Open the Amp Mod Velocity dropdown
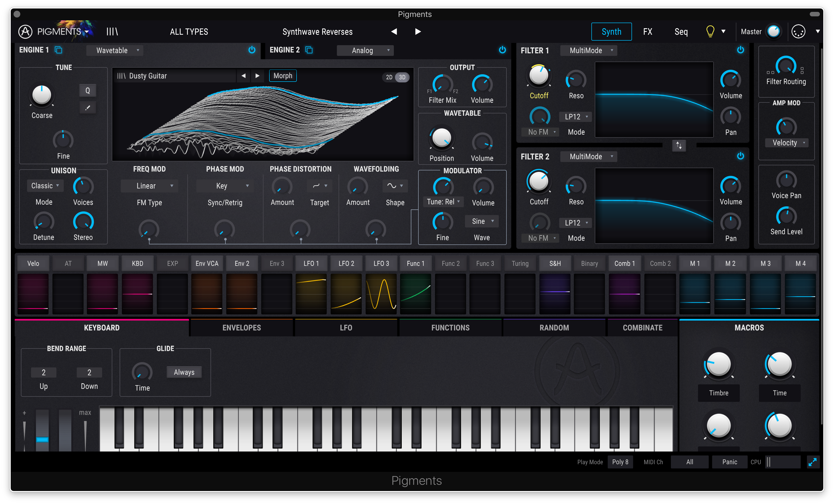Screen dimensions: 834x504 (786, 143)
